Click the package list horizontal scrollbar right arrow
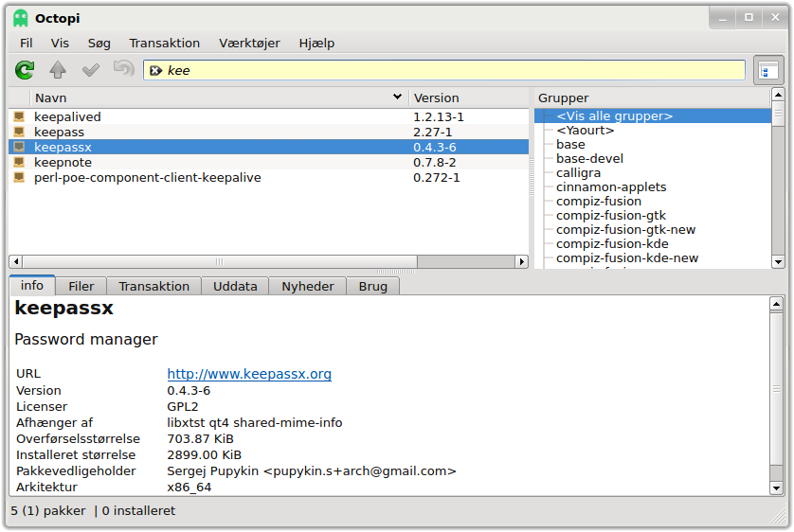This screenshot has height=532, width=794. tap(521, 261)
